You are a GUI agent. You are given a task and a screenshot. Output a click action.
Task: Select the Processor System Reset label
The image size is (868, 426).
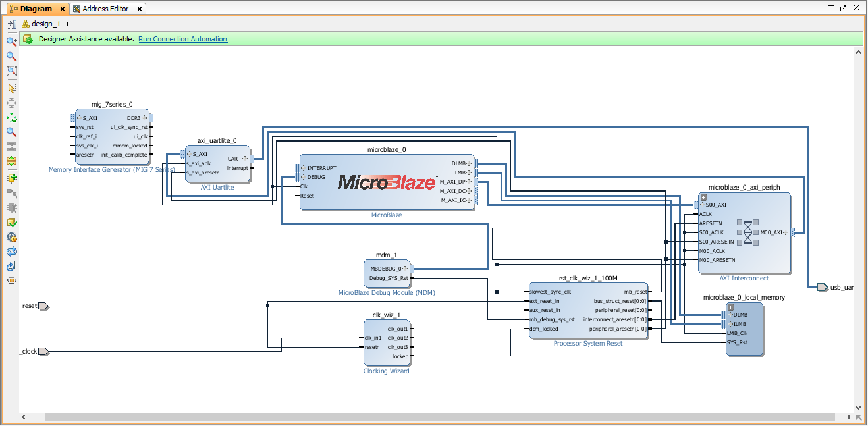click(588, 344)
